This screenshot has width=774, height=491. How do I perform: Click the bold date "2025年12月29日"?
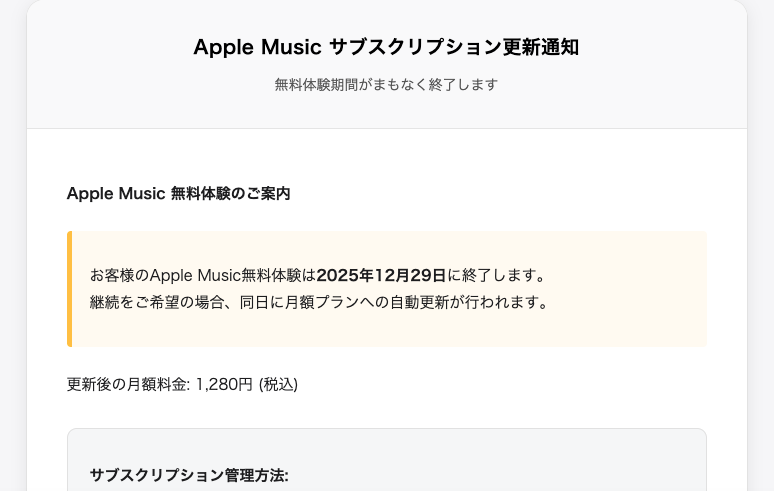coord(381,275)
